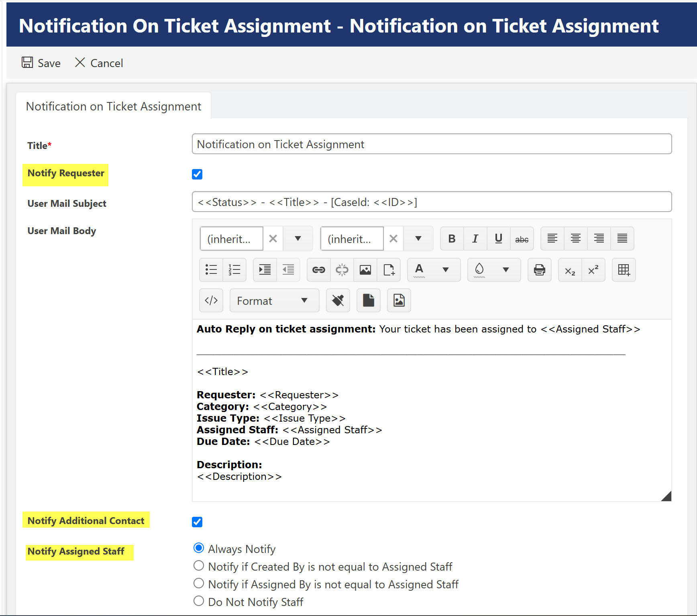This screenshot has height=616, width=697.
Task: Toggle bold formatting in the mail body editor
Action: [452, 239]
